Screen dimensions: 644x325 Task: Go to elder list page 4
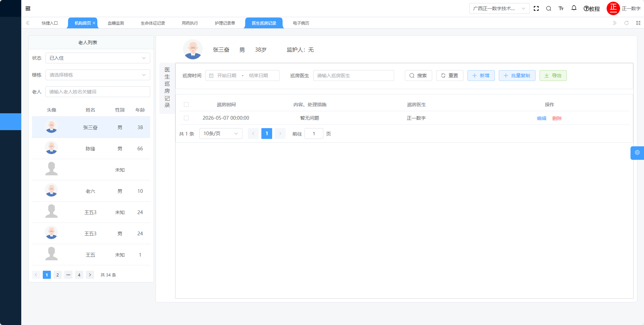tap(79, 275)
